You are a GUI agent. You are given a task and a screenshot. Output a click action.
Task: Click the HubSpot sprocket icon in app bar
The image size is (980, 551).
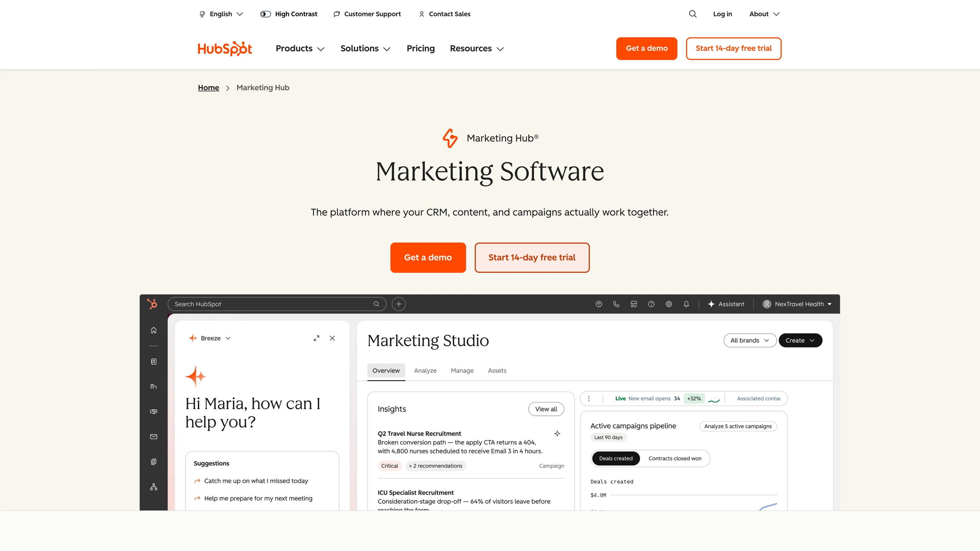point(152,304)
